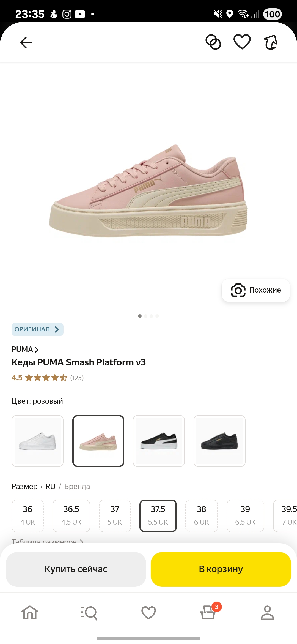Find similar items via Похожие
The width and height of the screenshot is (297, 644).
(256, 290)
